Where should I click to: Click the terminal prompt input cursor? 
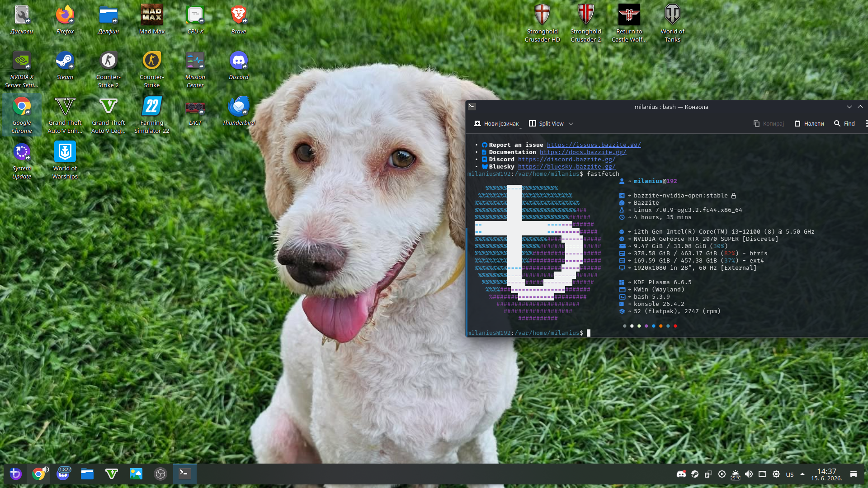(589, 333)
